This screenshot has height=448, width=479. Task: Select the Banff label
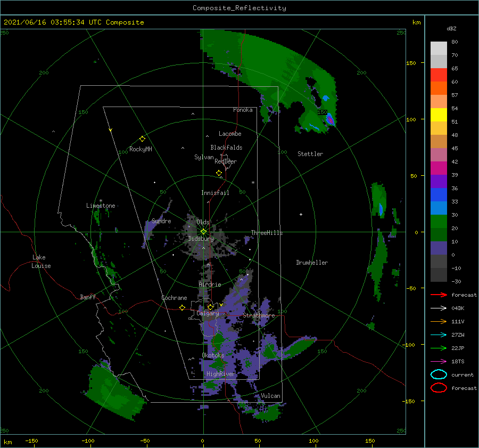[88, 297]
